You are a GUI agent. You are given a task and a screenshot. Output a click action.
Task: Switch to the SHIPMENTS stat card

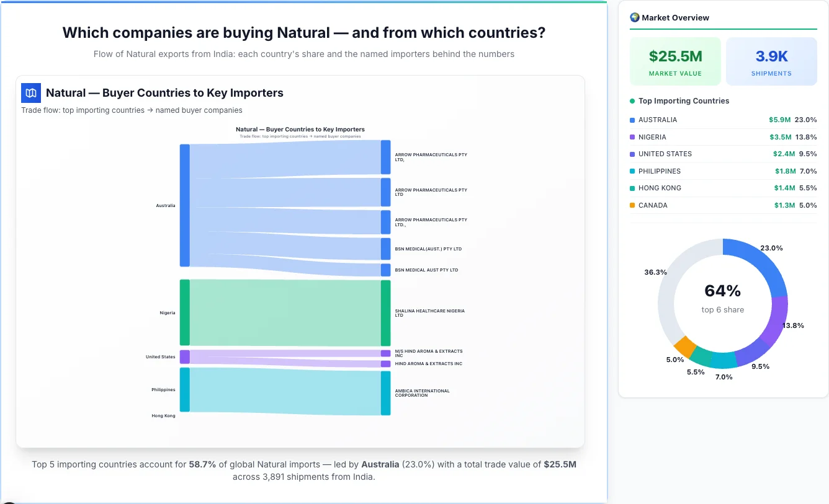[x=771, y=61]
